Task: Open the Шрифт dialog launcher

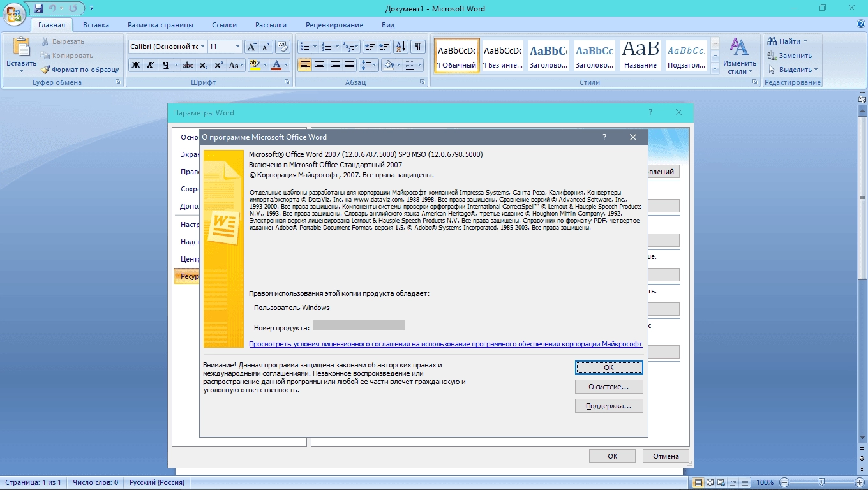Action: tap(286, 82)
